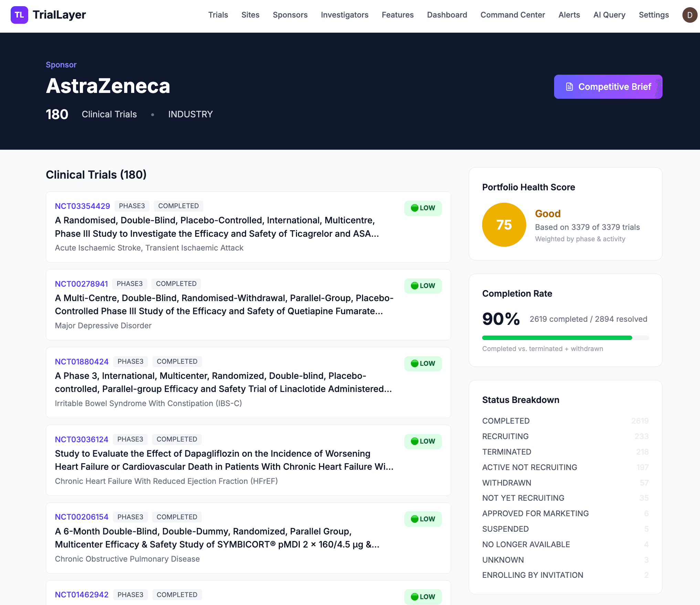
Task: Click LOW risk badge for NCT03354429
Action: pos(423,208)
